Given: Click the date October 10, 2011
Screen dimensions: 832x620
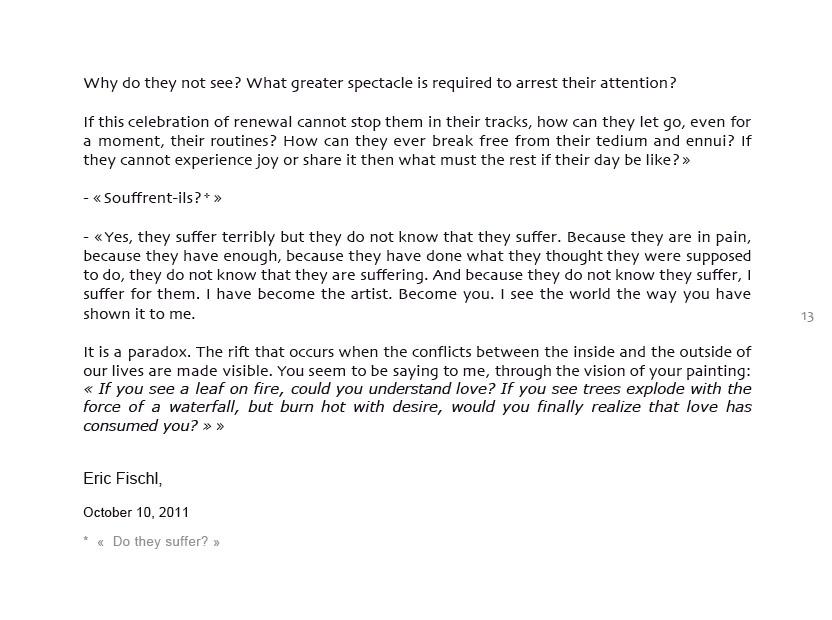Looking at the screenshot, I should 136,512.
